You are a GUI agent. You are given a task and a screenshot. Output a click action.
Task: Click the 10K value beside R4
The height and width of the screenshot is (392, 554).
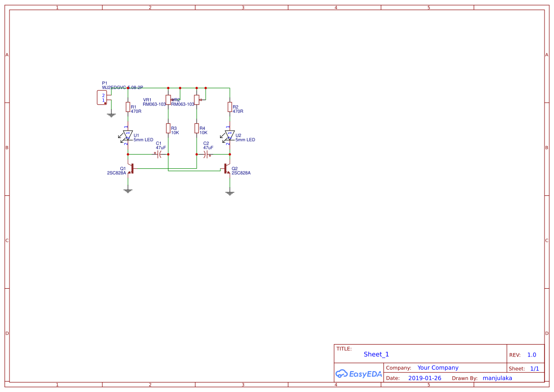[203, 133]
